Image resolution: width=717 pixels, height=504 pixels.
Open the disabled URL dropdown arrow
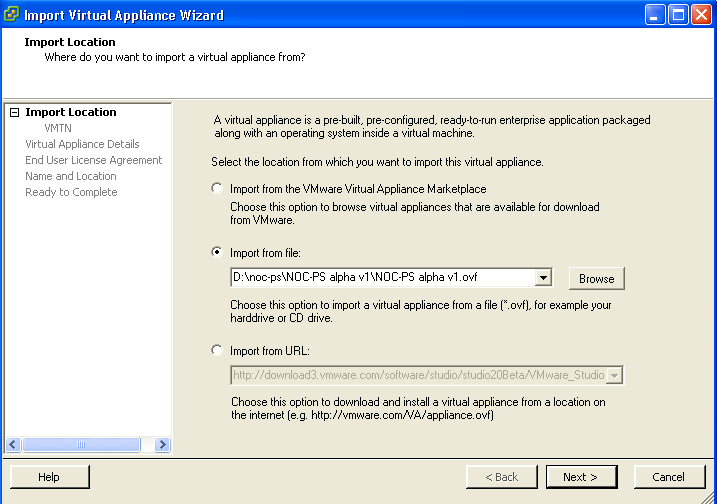tap(615, 375)
